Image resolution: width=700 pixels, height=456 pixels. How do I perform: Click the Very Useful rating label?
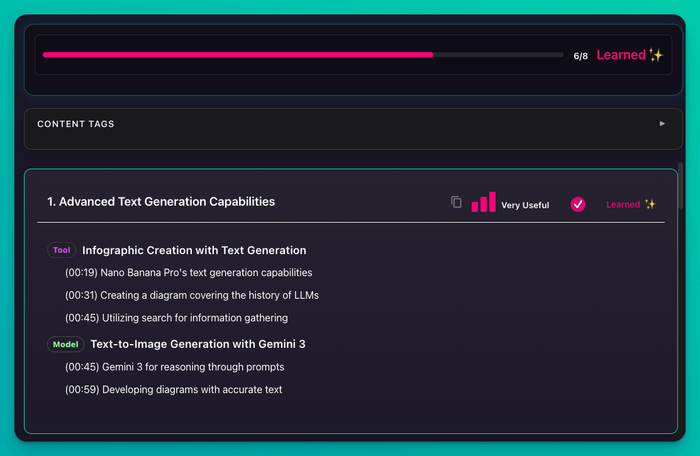(525, 205)
